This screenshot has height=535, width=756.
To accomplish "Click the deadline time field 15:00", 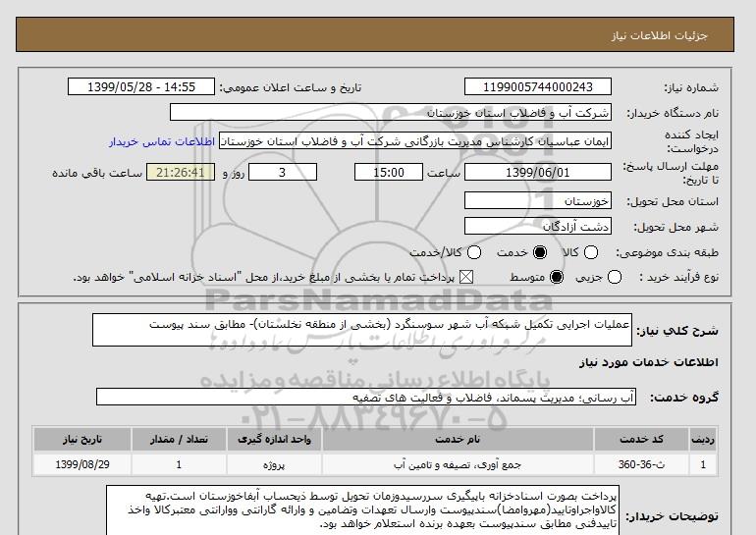I will click(389, 172).
